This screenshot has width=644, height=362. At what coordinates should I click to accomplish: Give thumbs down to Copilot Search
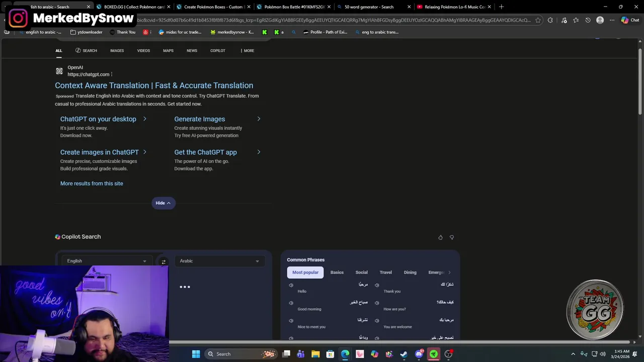pyautogui.click(x=451, y=237)
